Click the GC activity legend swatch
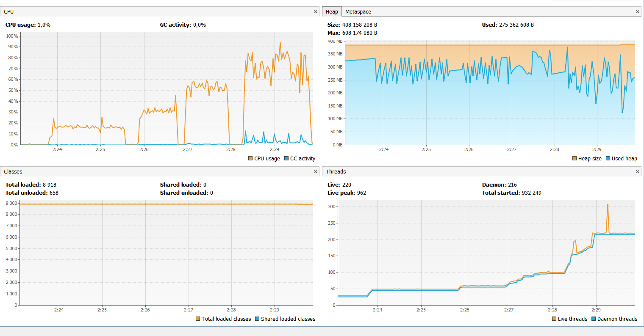The image size is (644, 336). point(286,159)
